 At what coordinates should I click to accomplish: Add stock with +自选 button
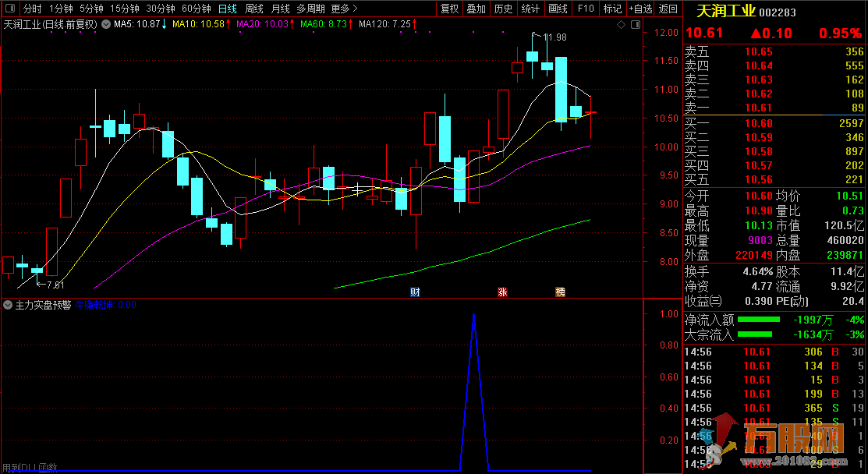click(x=640, y=9)
